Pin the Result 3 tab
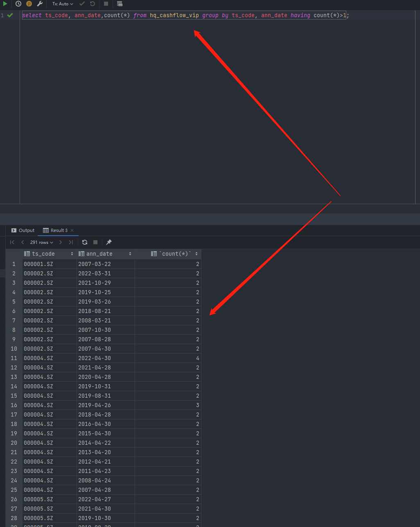 (109, 242)
